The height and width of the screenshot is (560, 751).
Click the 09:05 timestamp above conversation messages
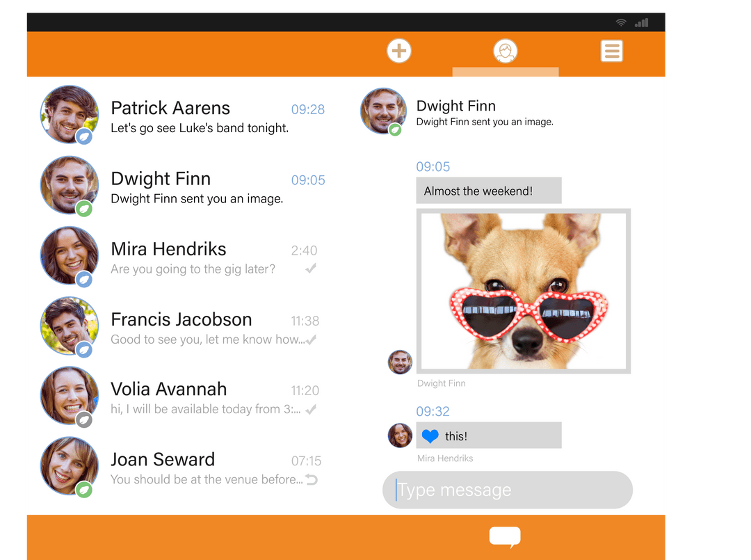[x=433, y=167]
